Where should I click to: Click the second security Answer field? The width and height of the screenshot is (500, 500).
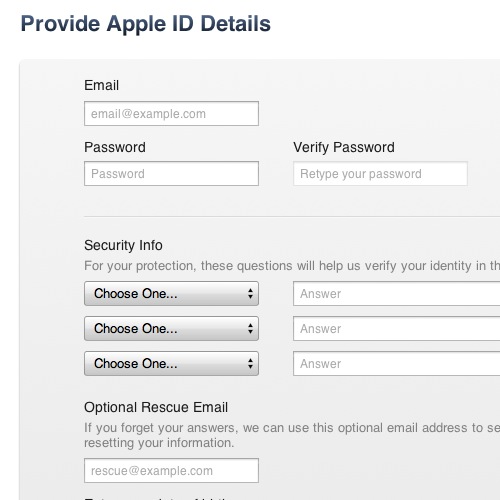click(397, 329)
